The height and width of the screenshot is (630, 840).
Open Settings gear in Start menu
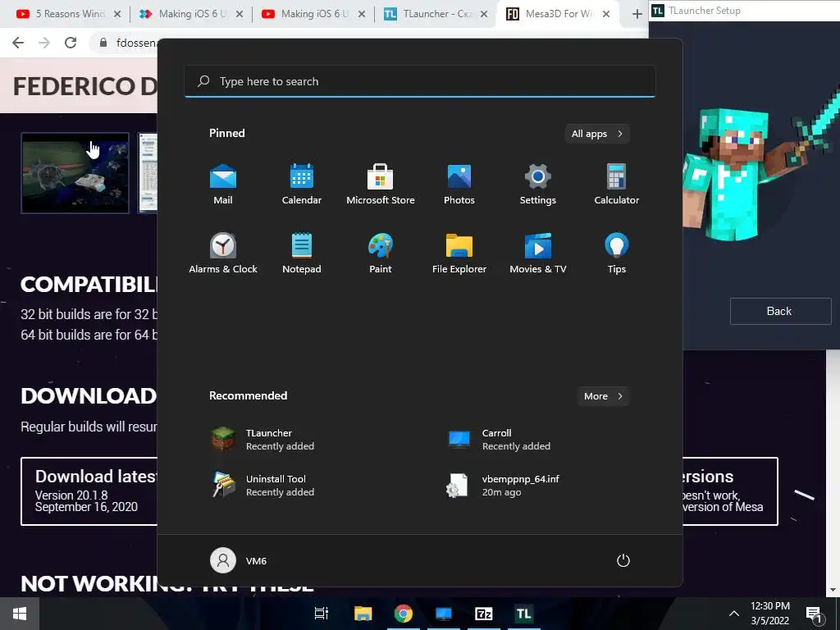click(x=538, y=184)
